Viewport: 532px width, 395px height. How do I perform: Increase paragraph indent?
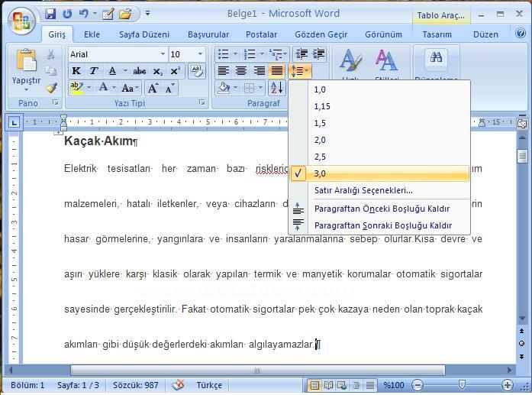tap(318, 54)
